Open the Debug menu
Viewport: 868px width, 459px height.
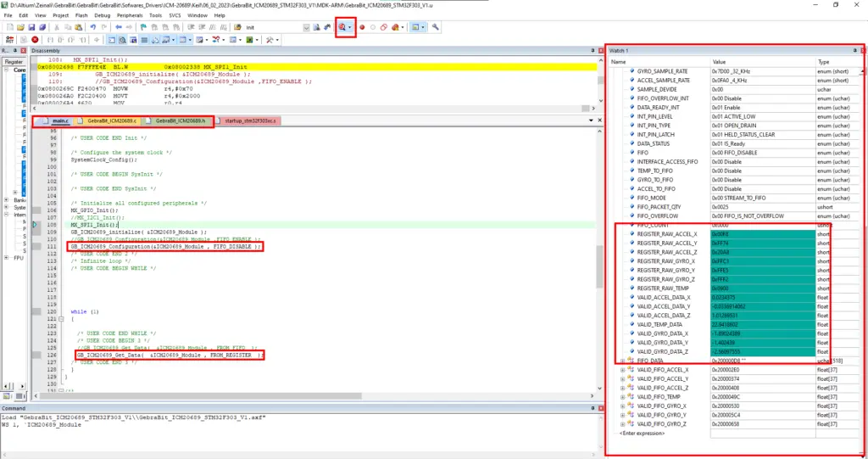coord(103,15)
